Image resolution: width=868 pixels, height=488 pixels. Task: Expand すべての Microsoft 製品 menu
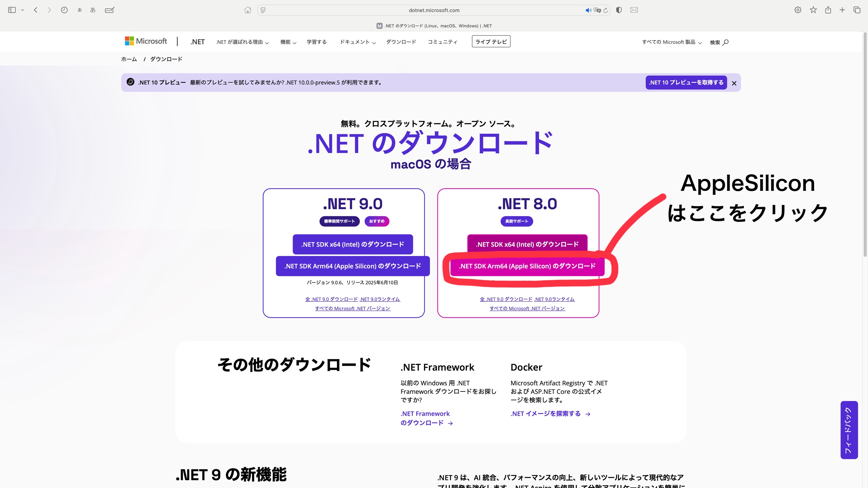[671, 42]
